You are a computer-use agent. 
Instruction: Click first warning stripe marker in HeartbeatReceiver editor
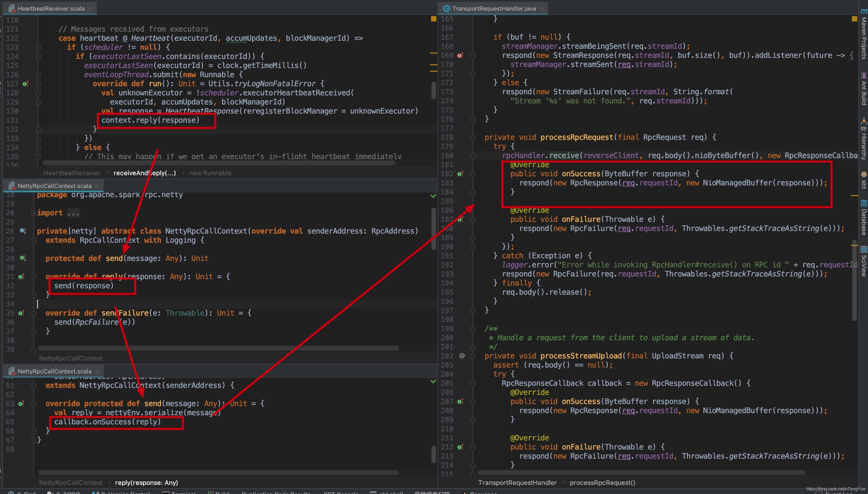point(433,53)
